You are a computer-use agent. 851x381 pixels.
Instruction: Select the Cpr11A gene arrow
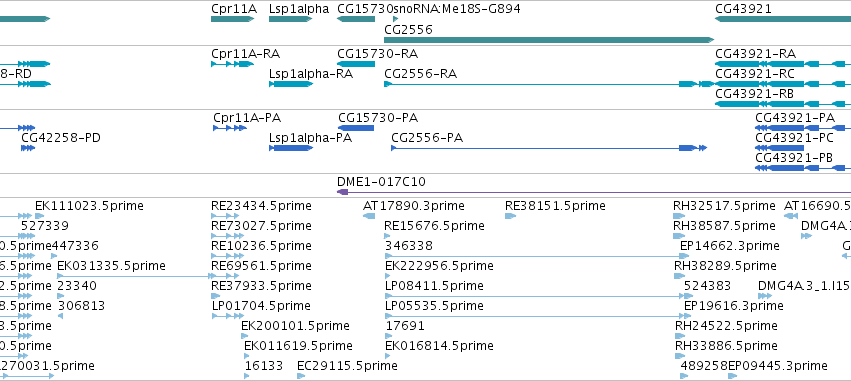233,19
